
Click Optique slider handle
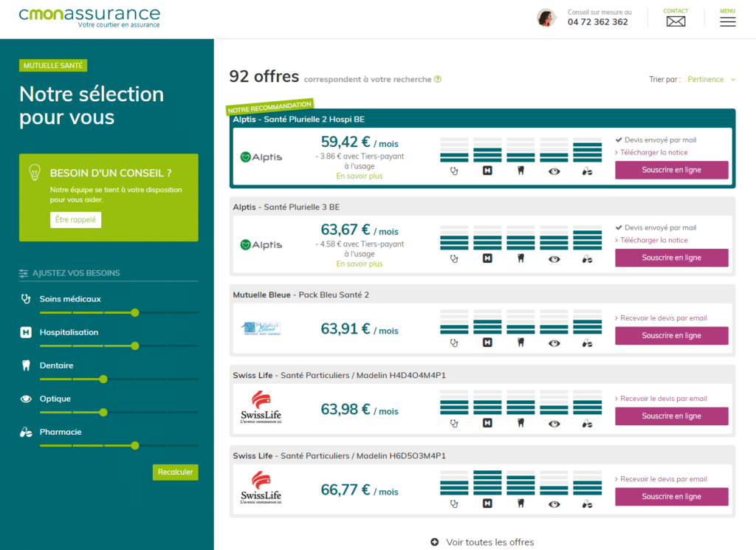[103, 412]
